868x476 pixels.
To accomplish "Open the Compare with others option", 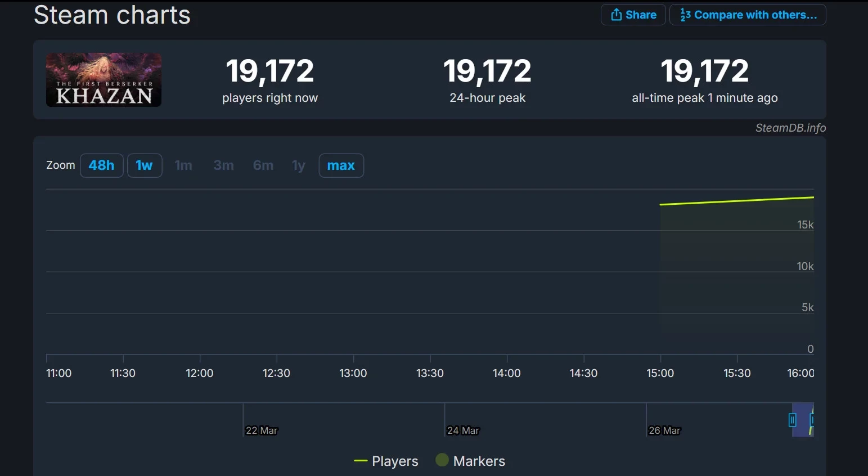I will pos(748,15).
